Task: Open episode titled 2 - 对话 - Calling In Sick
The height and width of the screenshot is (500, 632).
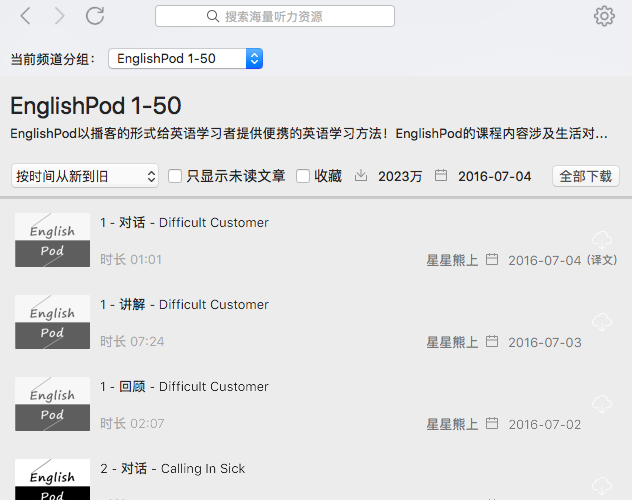Action: coord(173,469)
